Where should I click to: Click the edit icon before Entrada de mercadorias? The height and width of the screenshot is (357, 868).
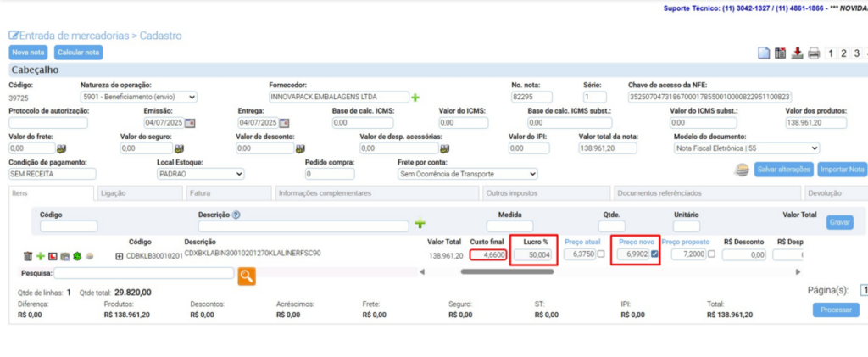click(x=14, y=36)
